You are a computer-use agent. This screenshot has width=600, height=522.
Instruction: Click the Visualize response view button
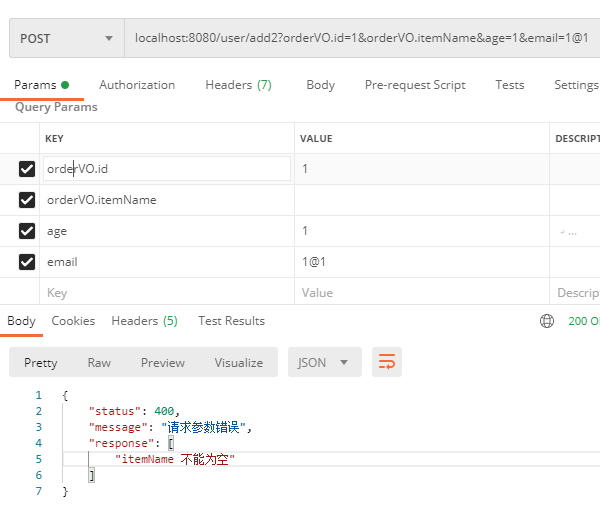pyautogui.click(x=238, y=362)
